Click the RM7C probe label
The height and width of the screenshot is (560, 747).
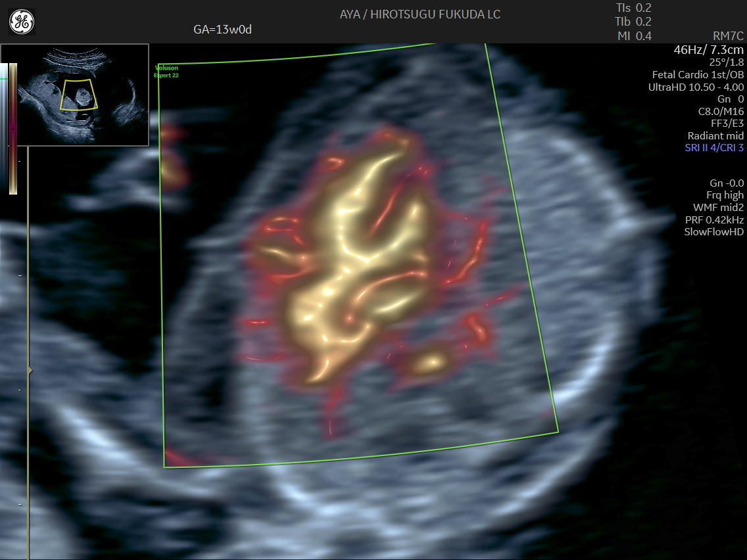click(728, 36)
